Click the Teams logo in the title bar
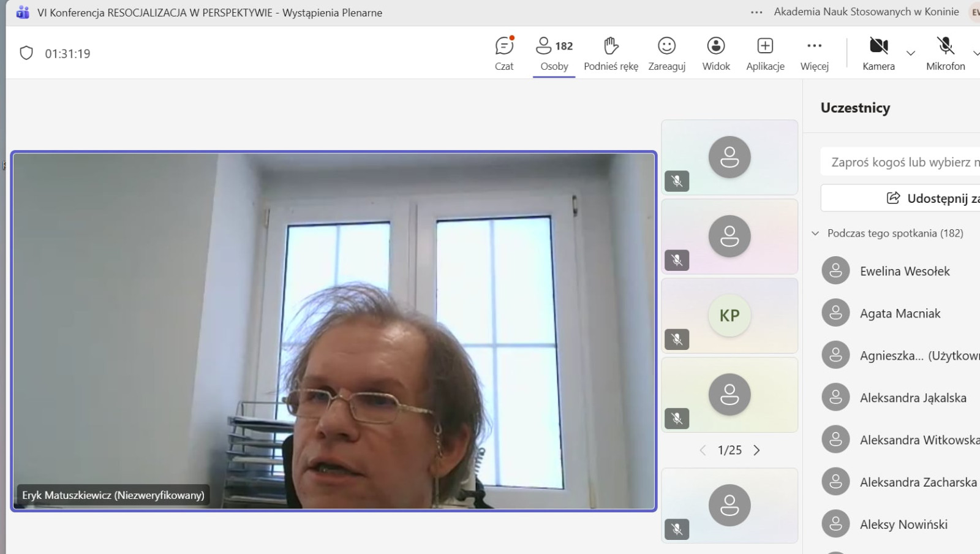Screen dimensions: 980x554 (x=23, y=12)
